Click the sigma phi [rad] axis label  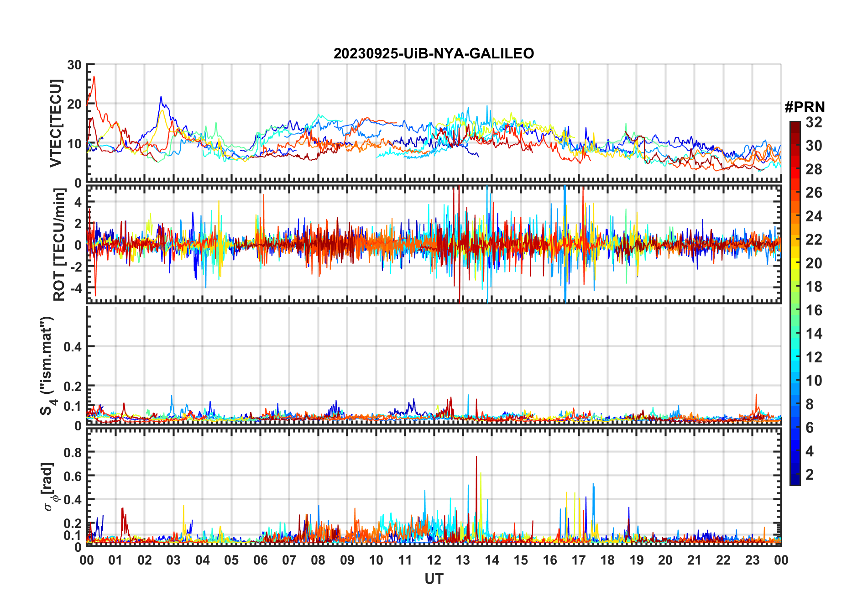49,487
